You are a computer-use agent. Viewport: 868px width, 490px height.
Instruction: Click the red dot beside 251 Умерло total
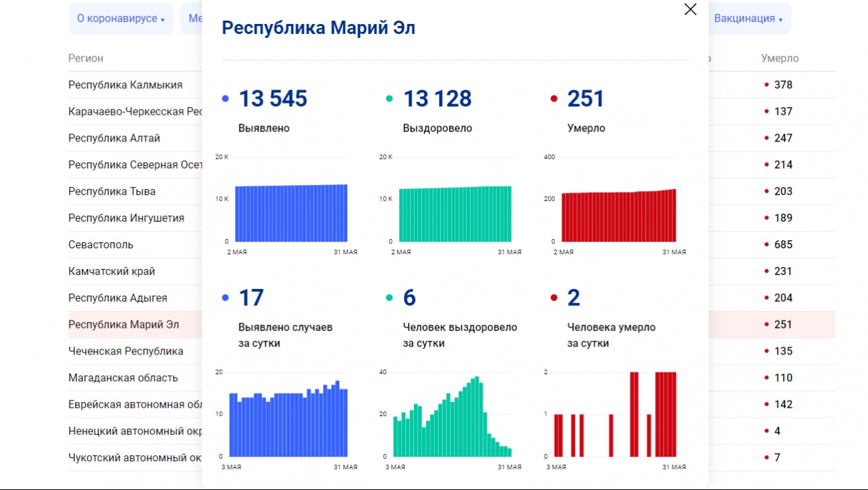point(554,99)
